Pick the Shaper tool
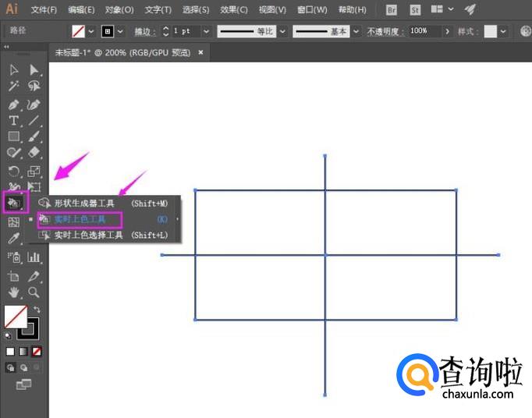The image size is (532, 418). 13,153
